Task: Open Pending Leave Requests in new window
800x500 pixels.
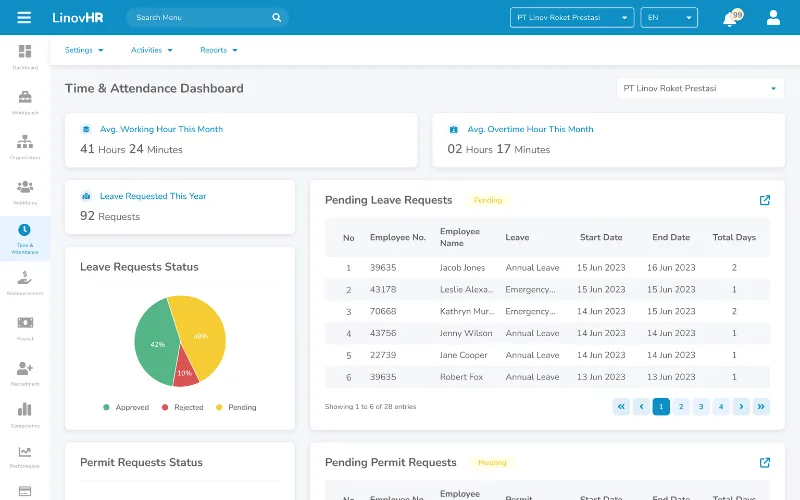Action: [764, 200]
